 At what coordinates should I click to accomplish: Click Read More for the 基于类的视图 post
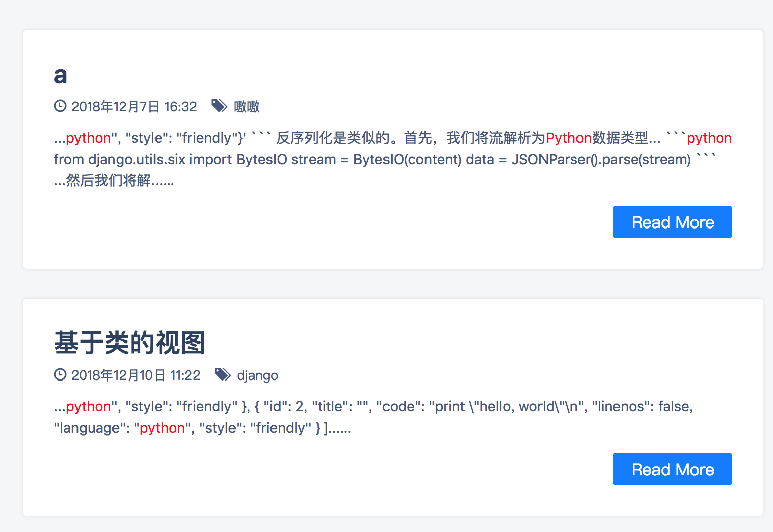[672, 469]
